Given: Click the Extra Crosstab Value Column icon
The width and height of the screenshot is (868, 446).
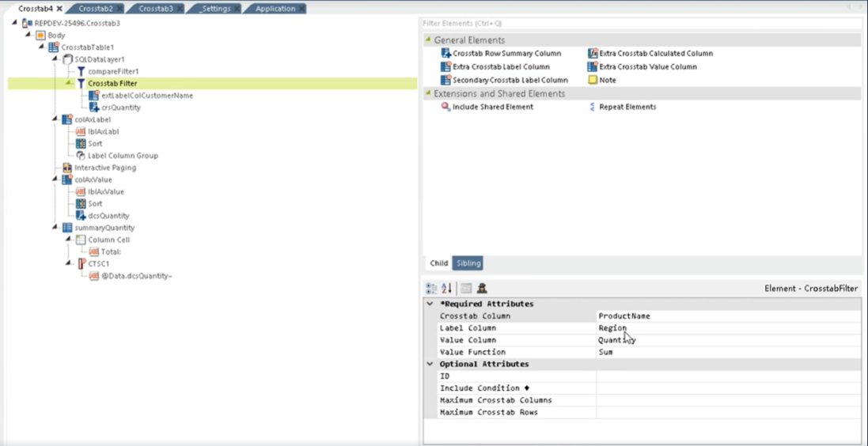Looking at the screenshot, I should pos(593,66).
